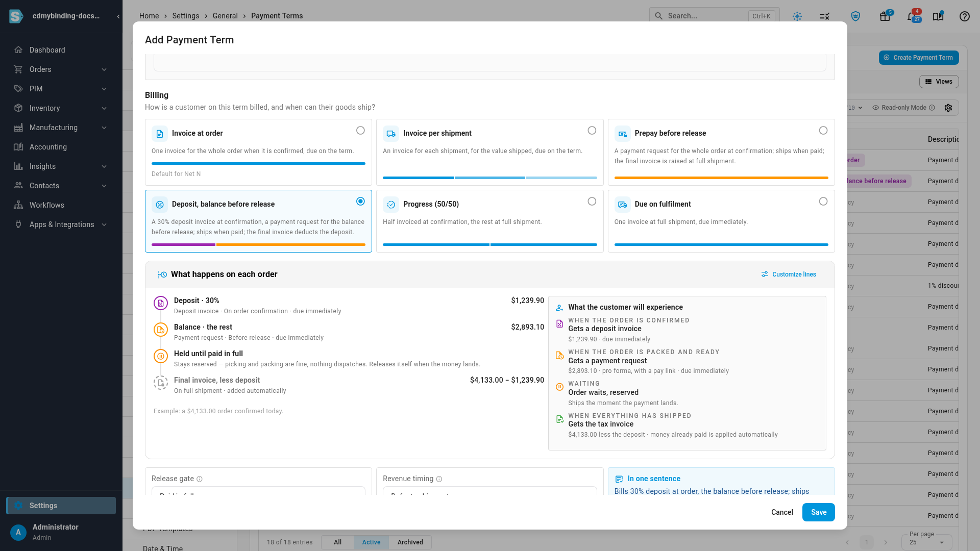Screen dimensions: 980x551
Task: Click the Progress (50/50) card icon
Action: point(391,205)
